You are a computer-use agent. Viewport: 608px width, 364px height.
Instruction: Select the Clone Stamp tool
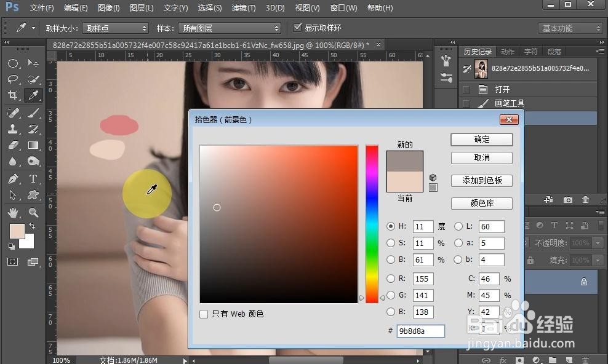coord(14,129)
